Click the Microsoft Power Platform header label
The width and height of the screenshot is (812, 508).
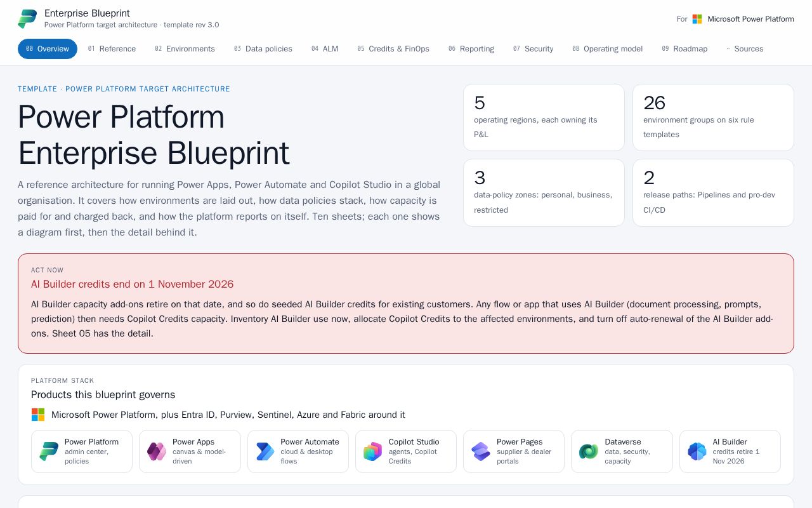[750, 19]
